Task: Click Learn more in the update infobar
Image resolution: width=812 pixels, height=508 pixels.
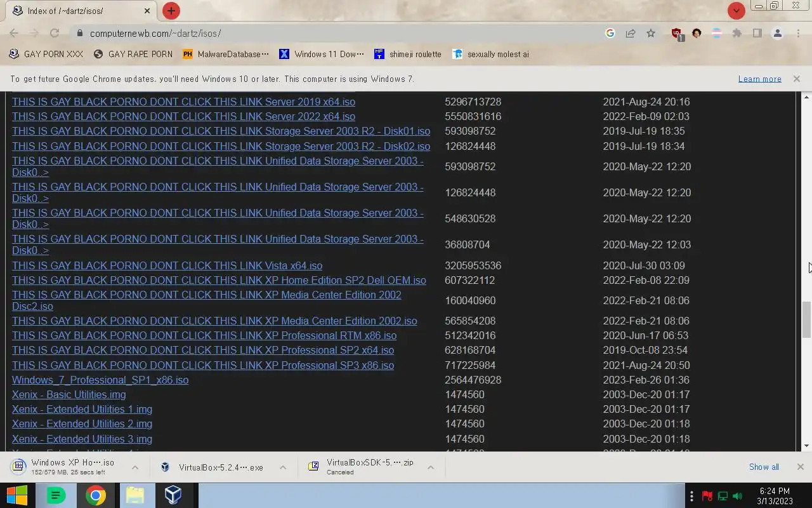Action: click(759, 79)
